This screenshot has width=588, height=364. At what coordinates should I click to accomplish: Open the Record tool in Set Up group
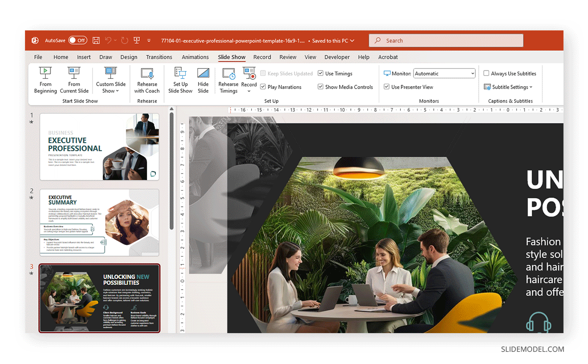point(249,80)
